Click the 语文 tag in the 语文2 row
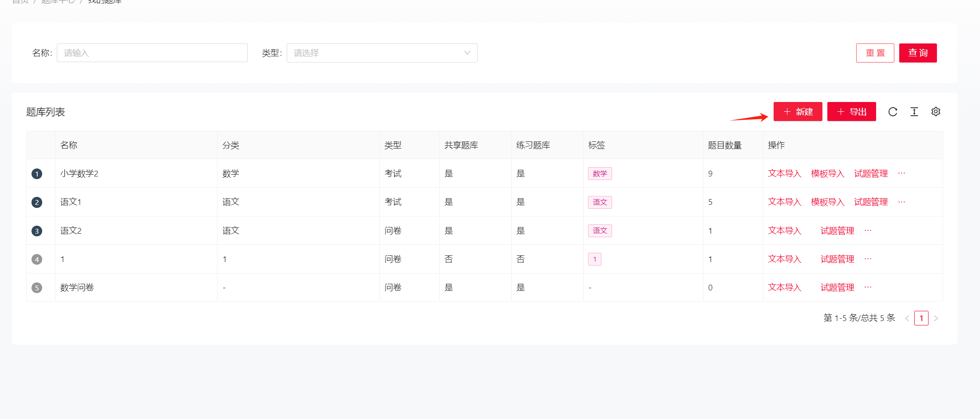This screenshot has height=419, width=980. pyautogui.click(x=600, y=231)
